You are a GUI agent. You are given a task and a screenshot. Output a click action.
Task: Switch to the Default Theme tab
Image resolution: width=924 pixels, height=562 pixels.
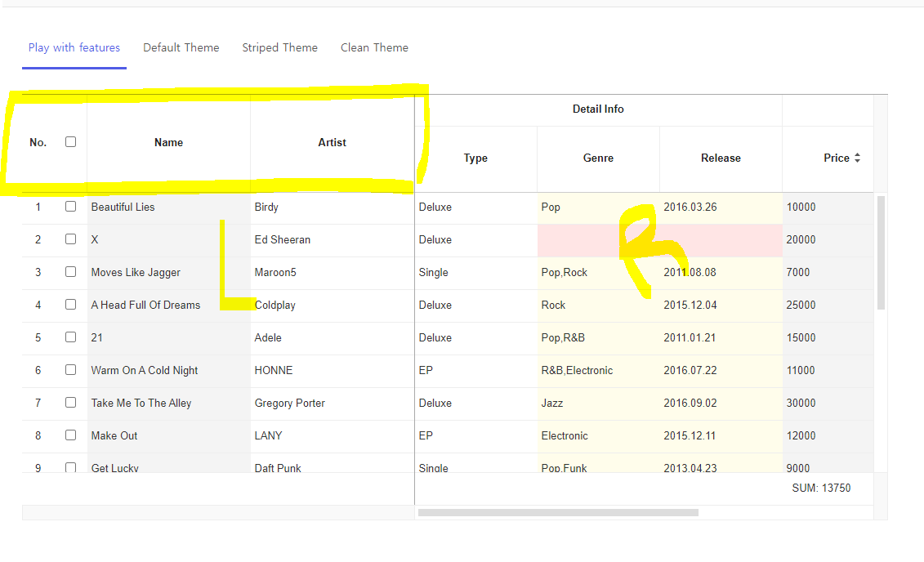coord(181,47)
